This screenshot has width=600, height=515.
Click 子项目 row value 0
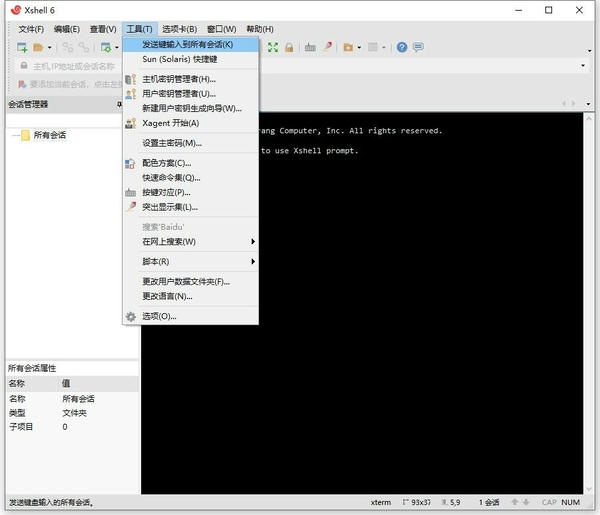(x=65, y=427)
